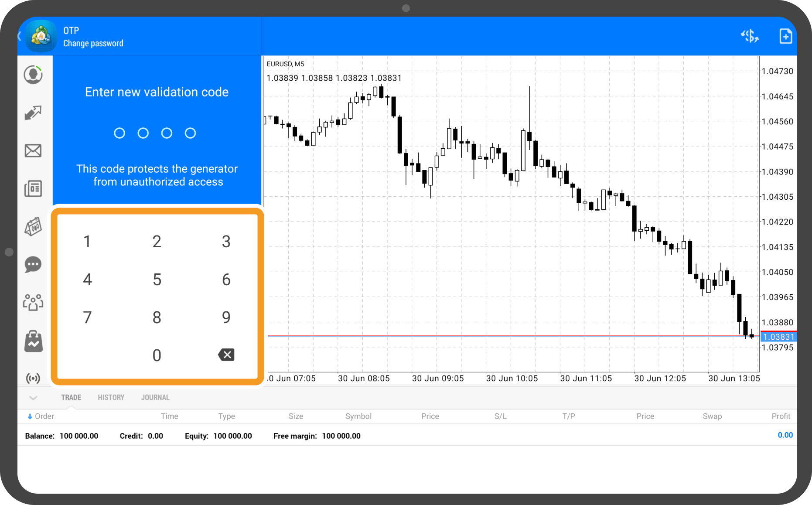Open the trade arrows icon in sidebar
812x505 pixels.
[x=33, y=113]
